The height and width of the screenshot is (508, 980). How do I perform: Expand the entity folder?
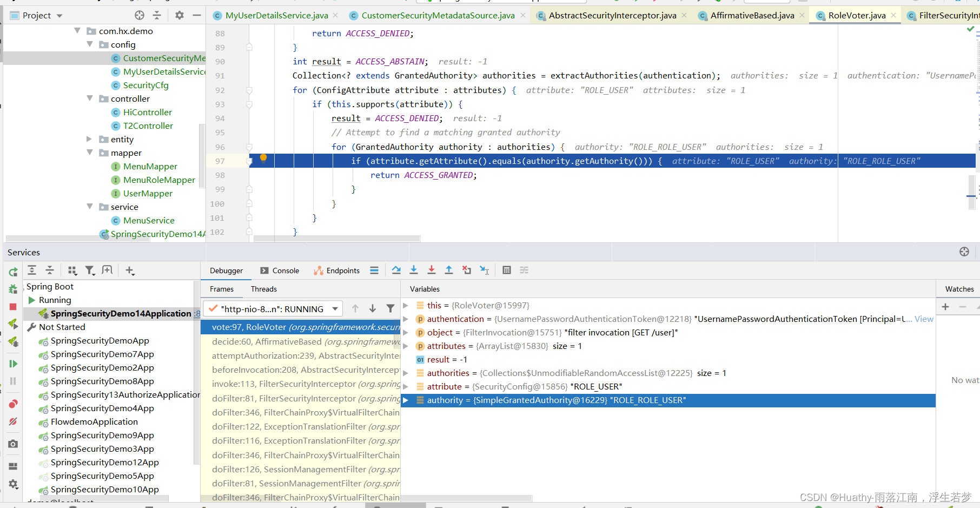90,139
